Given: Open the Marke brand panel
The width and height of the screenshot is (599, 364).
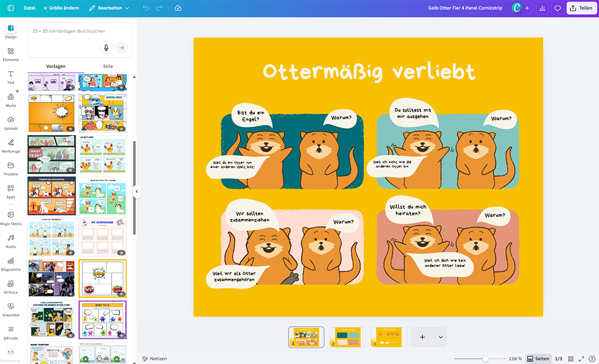Looking at the screenshot, I should click(11, 100).
